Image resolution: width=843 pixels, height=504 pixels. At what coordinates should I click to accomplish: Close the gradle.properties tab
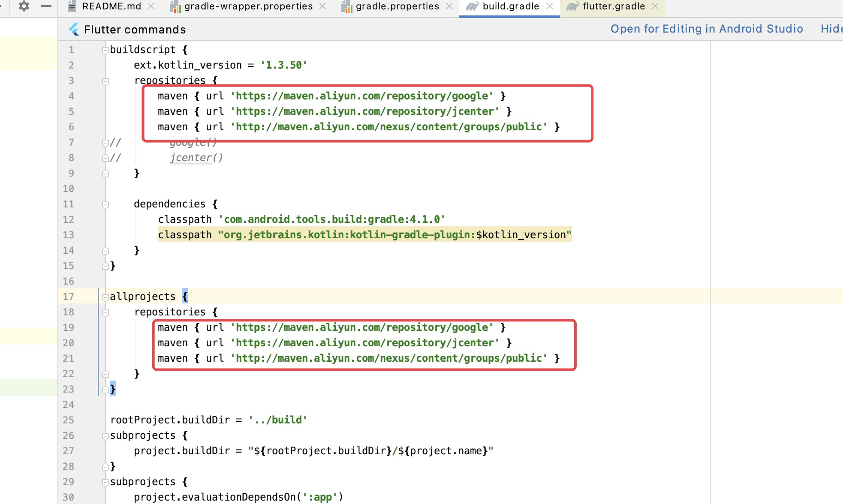449,6
